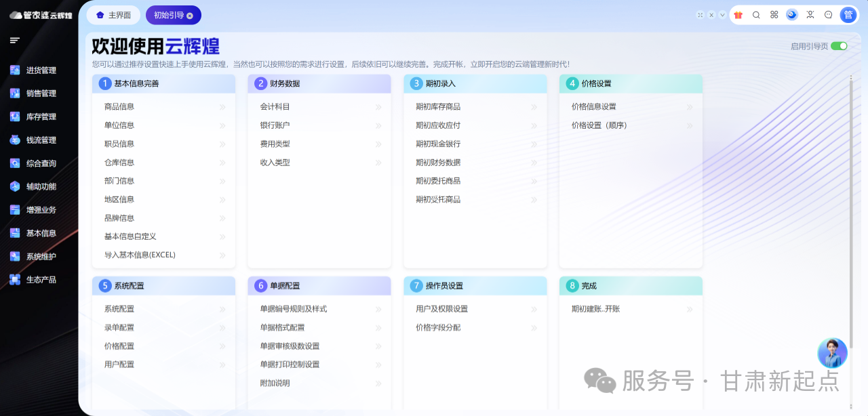Viewport: 868px width, 416px height.
Task: Open the four-square apps grid icon
Action: point(774,15)
